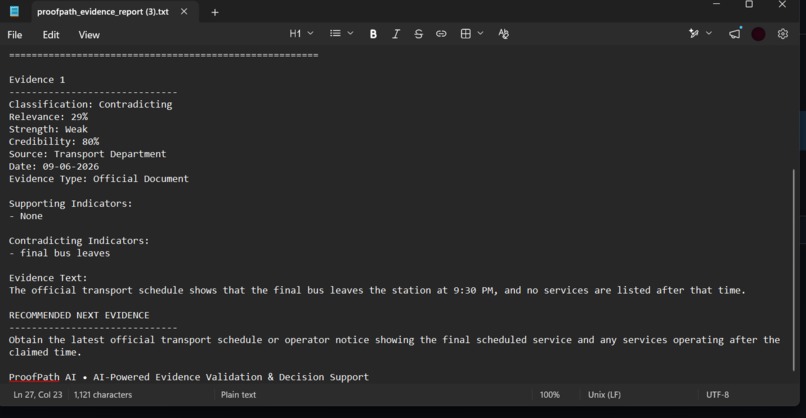806x418 pixels.
Task: Expand the heading style dropdown arrow
Action: (x=310, y=33)
